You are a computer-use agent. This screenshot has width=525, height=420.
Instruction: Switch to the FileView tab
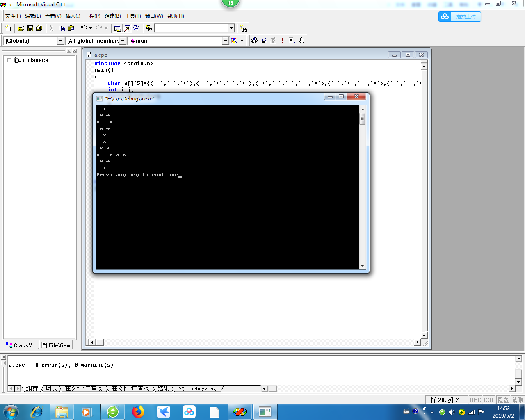tap(56, 345)
